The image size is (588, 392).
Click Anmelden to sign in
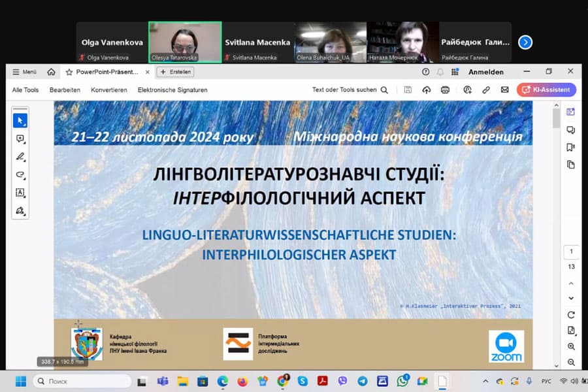(x=485, y=72)
